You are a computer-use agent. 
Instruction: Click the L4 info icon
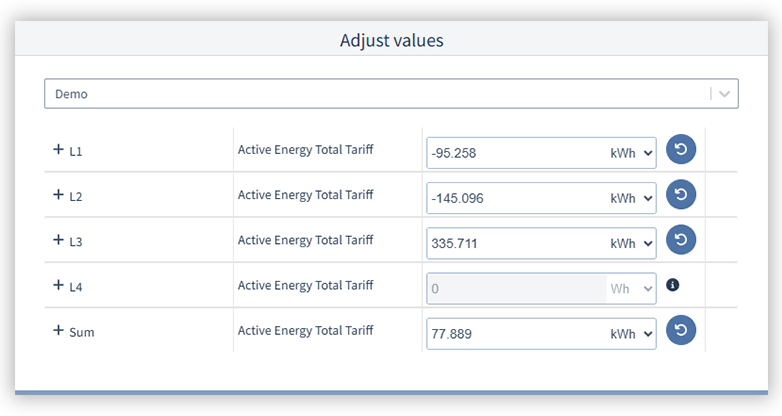672,286
